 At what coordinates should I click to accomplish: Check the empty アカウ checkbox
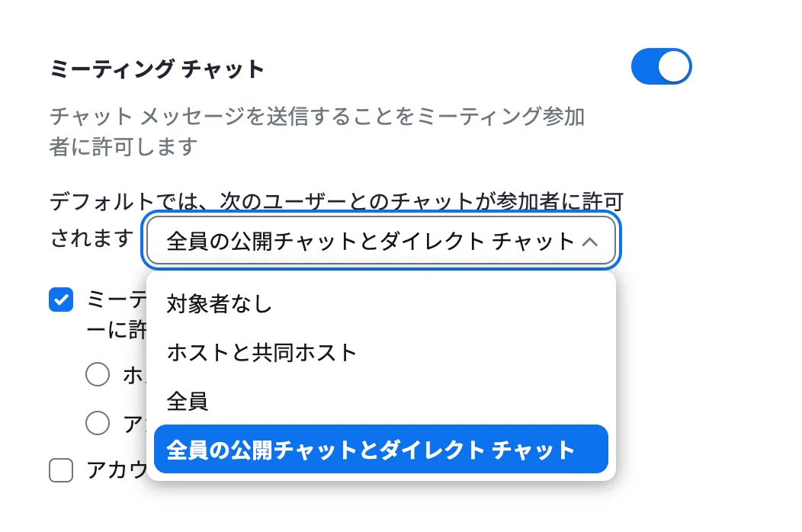pyautogui.click(x=61, y=470)
